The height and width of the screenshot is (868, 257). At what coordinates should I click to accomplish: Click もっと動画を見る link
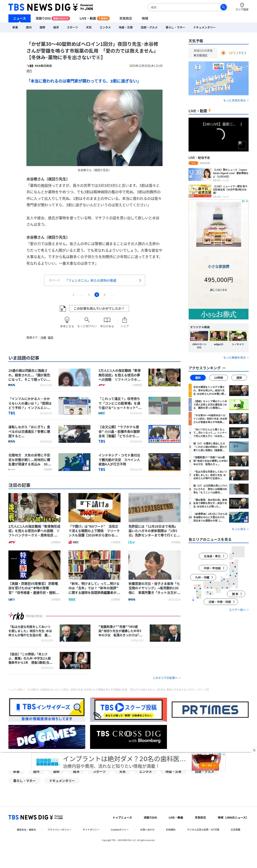click(236, 358)
